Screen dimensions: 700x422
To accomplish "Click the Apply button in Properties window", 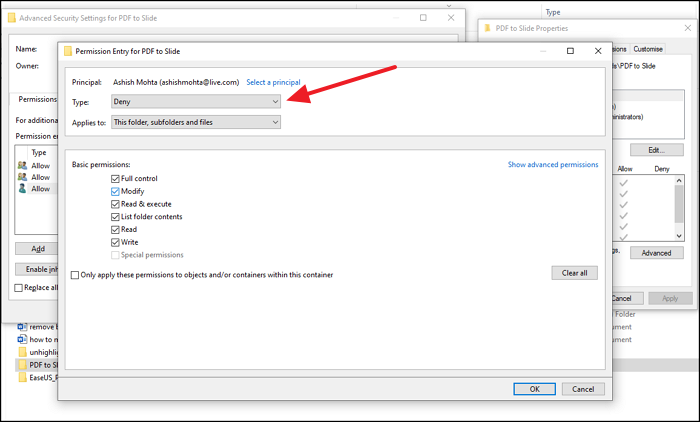I will point(670,298).
